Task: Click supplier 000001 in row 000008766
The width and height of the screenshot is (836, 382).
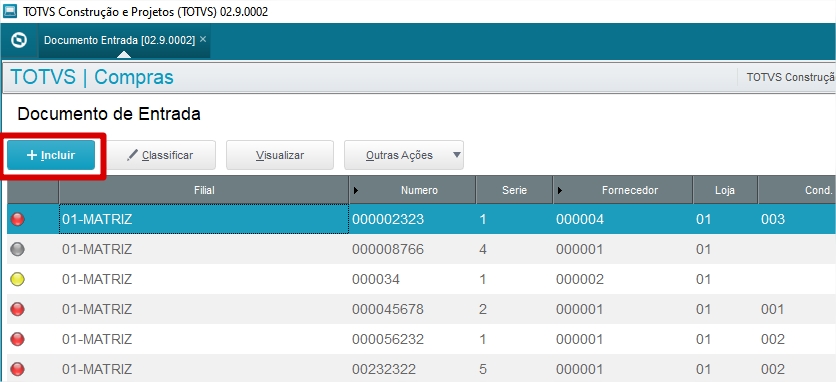Action: (580, 249)
